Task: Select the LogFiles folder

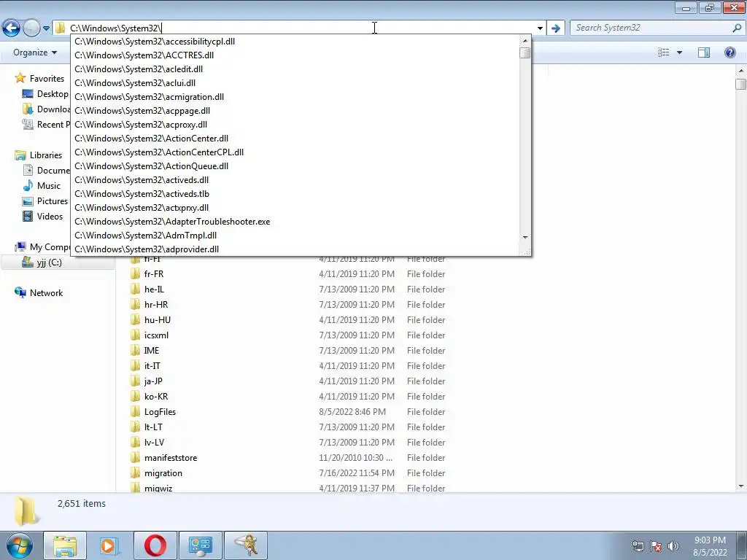Action: pos(160,412)
